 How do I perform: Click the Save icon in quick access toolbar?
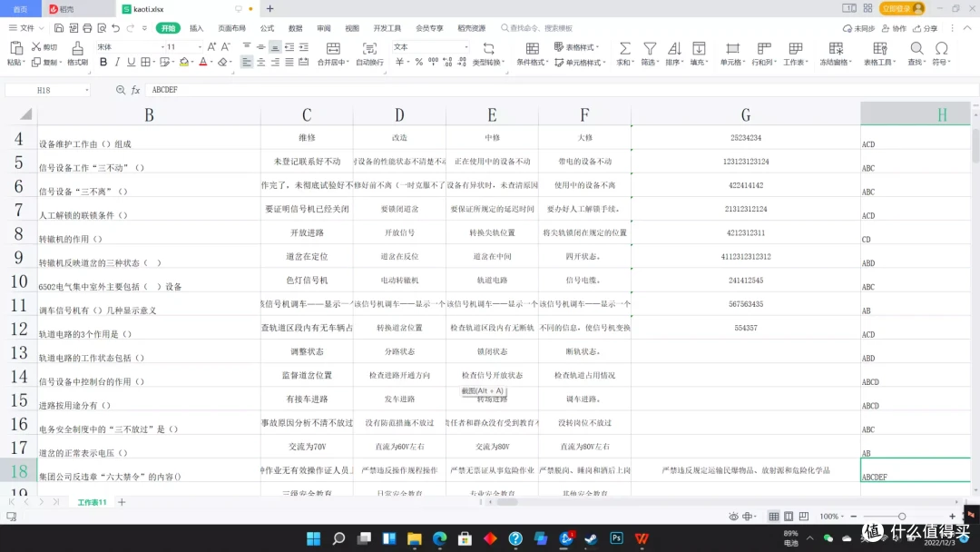(x=59, y=28)
